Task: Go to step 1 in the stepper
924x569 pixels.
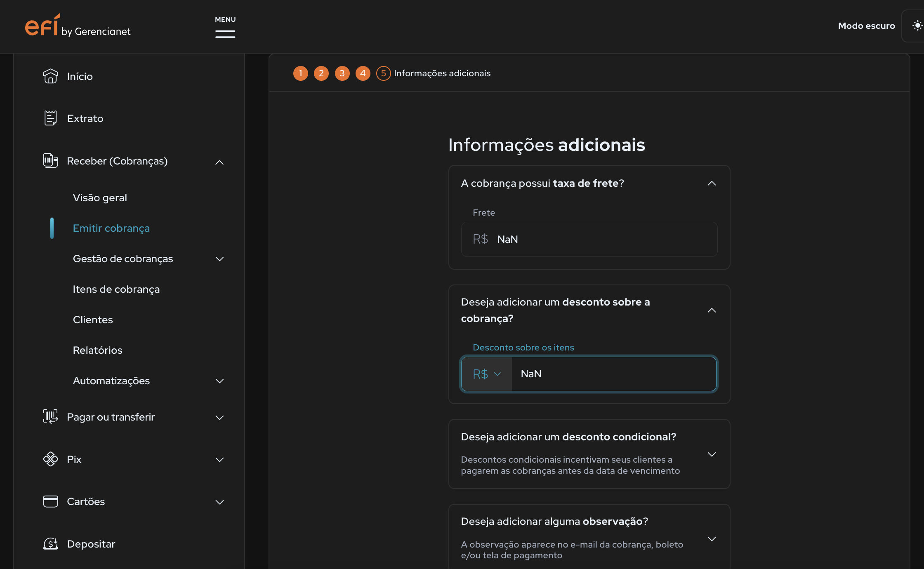Action: (300, 73)
